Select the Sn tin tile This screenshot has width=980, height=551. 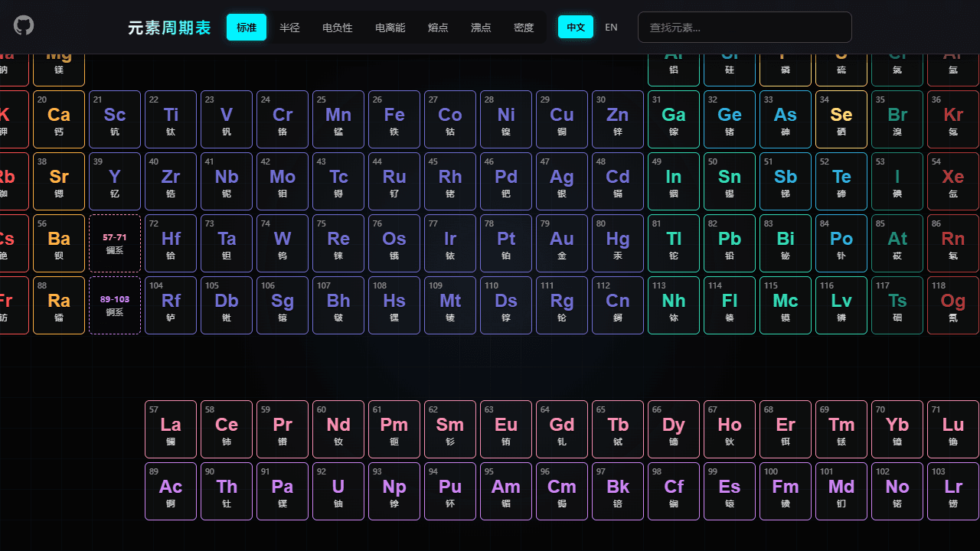[730, 181]
